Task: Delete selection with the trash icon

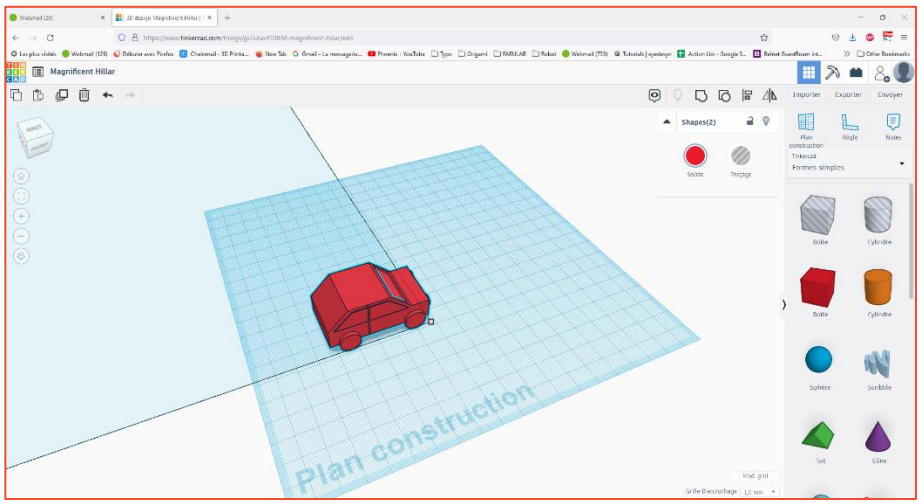Action: [x=84, y=95]
